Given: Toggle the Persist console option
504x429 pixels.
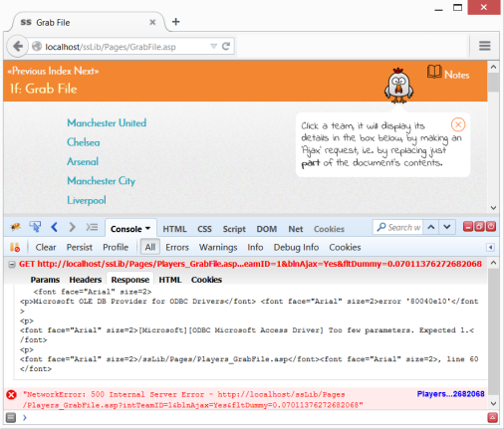Looking at the screenshot, I should click(x=80, y=247).
